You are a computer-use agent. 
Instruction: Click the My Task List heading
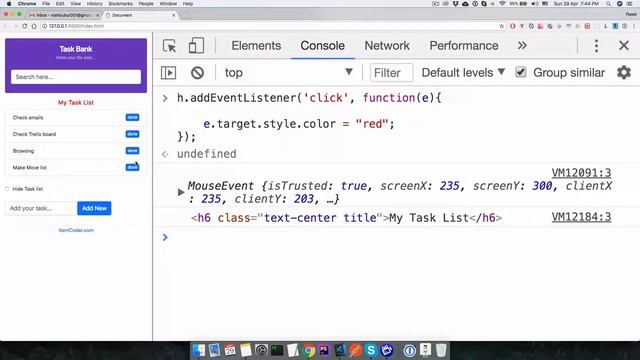pyautogui.click(x=76, y=102)
